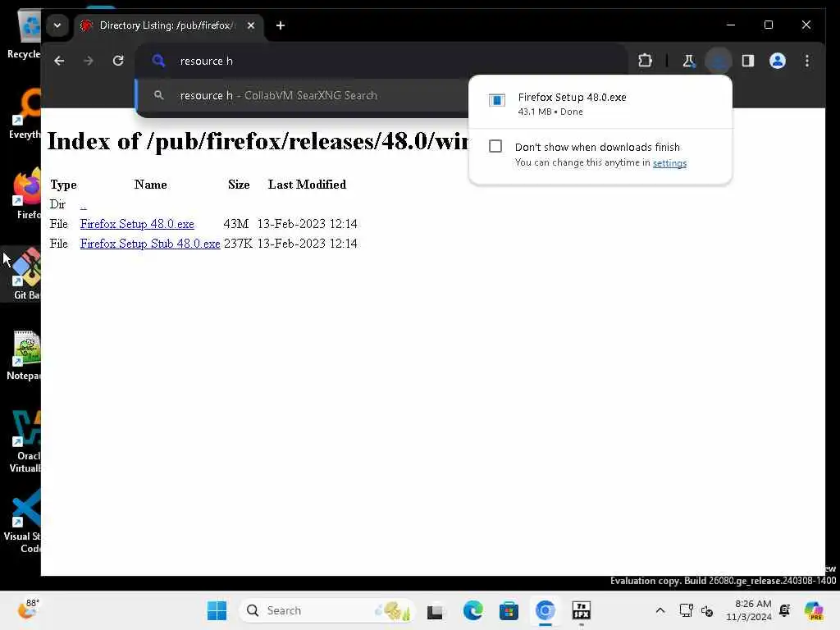
Task: Reload the directory listing page
Action: coord(118,61)
